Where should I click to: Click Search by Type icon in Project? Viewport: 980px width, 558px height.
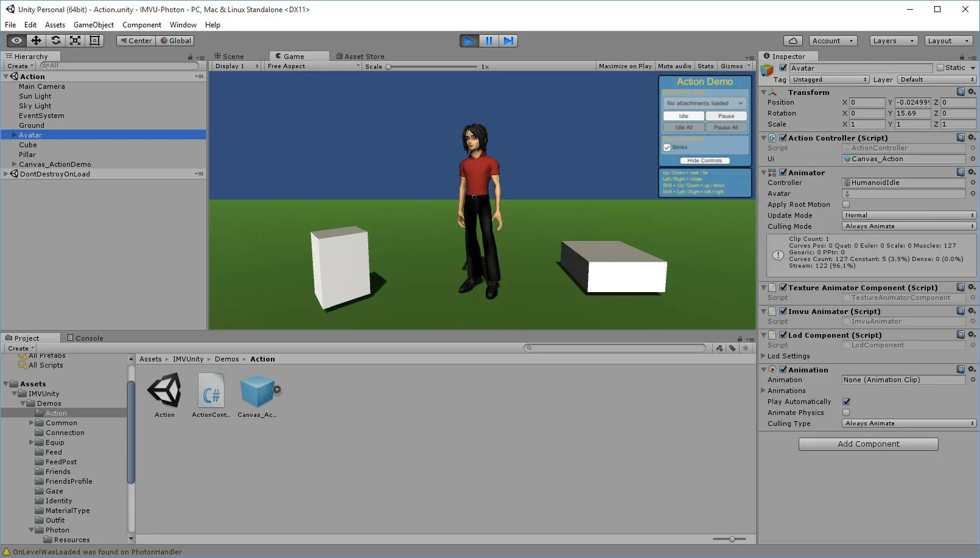pos(719,348)
